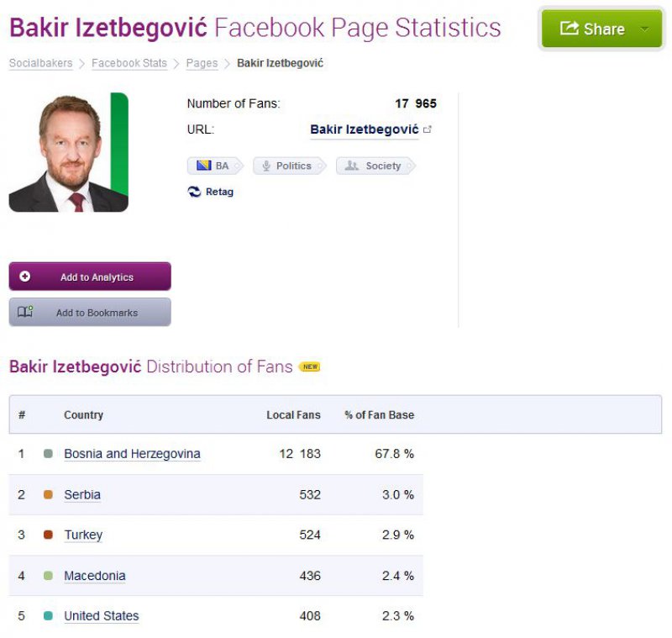Go to the Pages breadcrumb
This screenshot has height=638, width=672.
[x=202, y=62]
